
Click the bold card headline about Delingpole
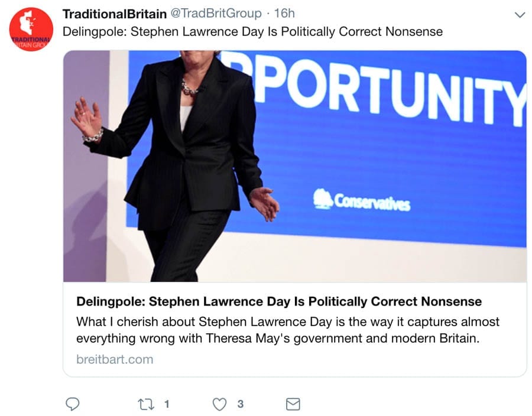pos(279,301)
